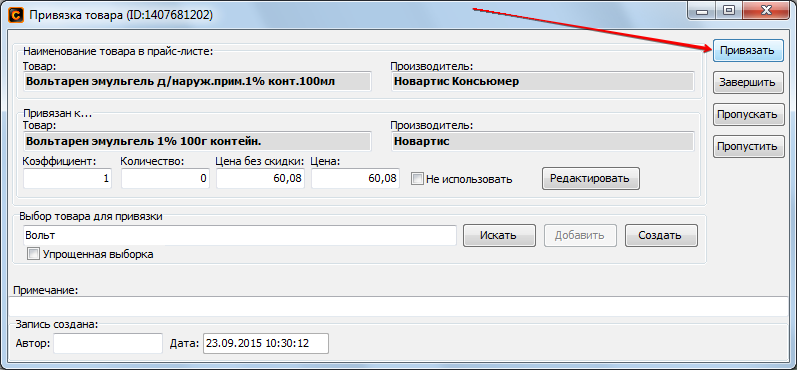Viewport: 797px width, 370px height.
Task: Click the search field containing Вольт
Action: (x=240, y=235)
